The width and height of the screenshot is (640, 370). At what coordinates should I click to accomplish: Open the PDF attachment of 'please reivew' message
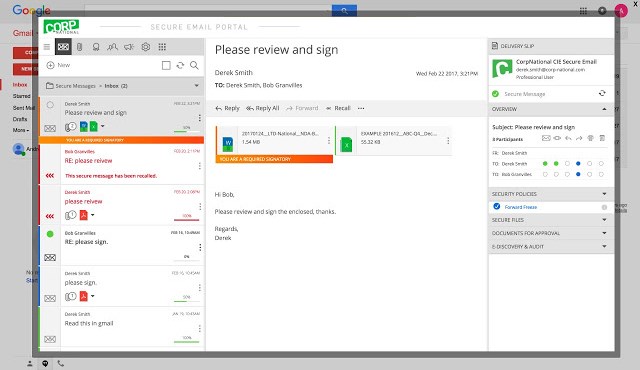click(84, 215)
